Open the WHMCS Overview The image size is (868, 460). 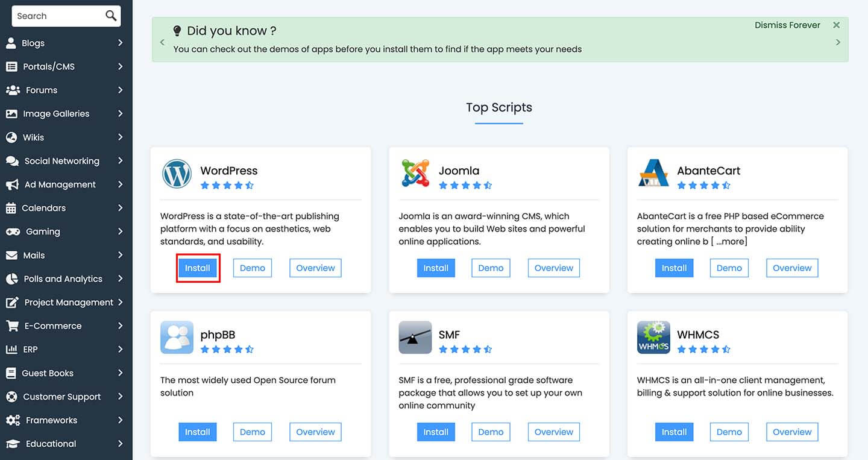tap(792, 432)
